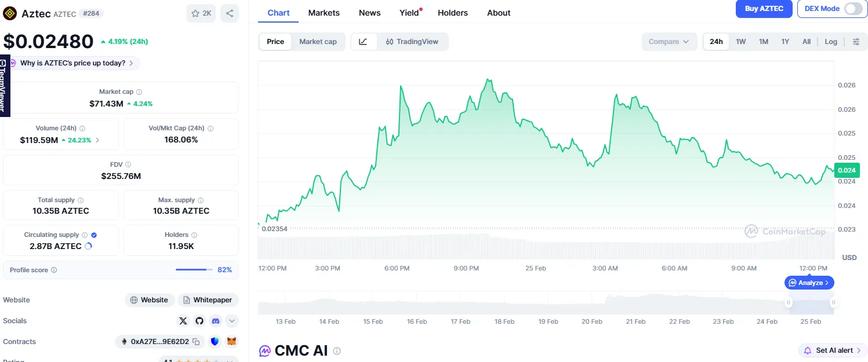Click the share icon near Aztec title
Image resolution: width=868 pixels, height=362 pixels.
click(x=230, y=13)
